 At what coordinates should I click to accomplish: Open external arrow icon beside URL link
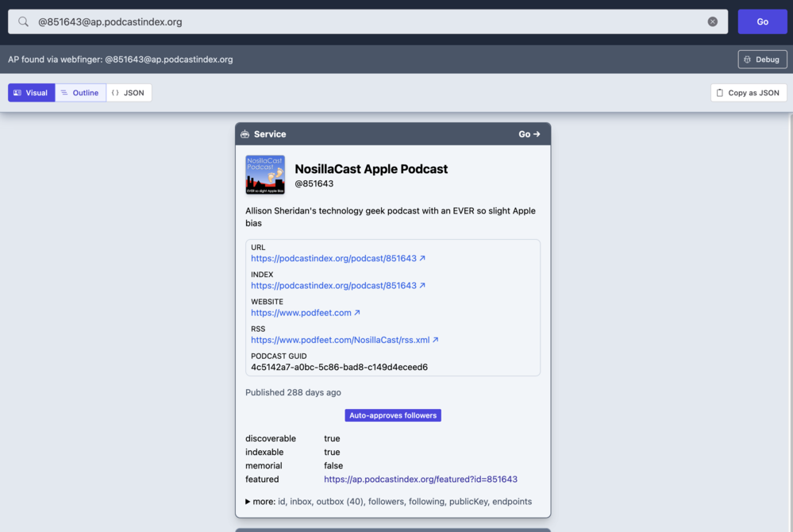click(422, 259)
